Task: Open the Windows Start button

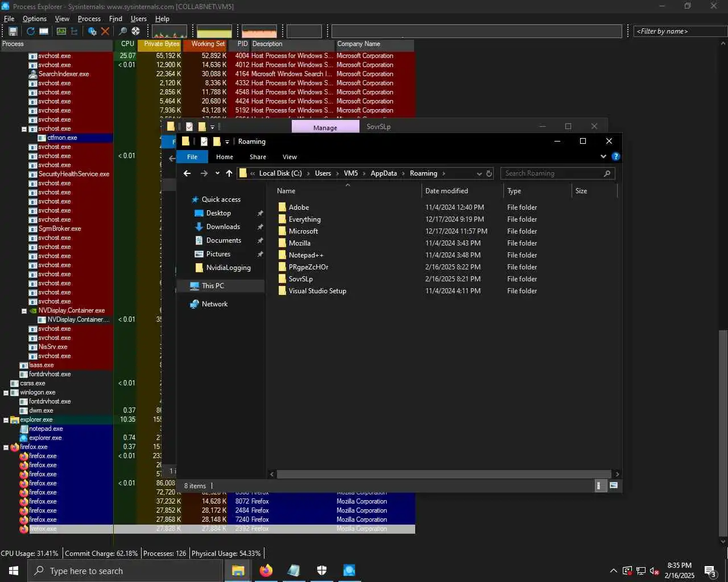Action: tap(14, 571)
